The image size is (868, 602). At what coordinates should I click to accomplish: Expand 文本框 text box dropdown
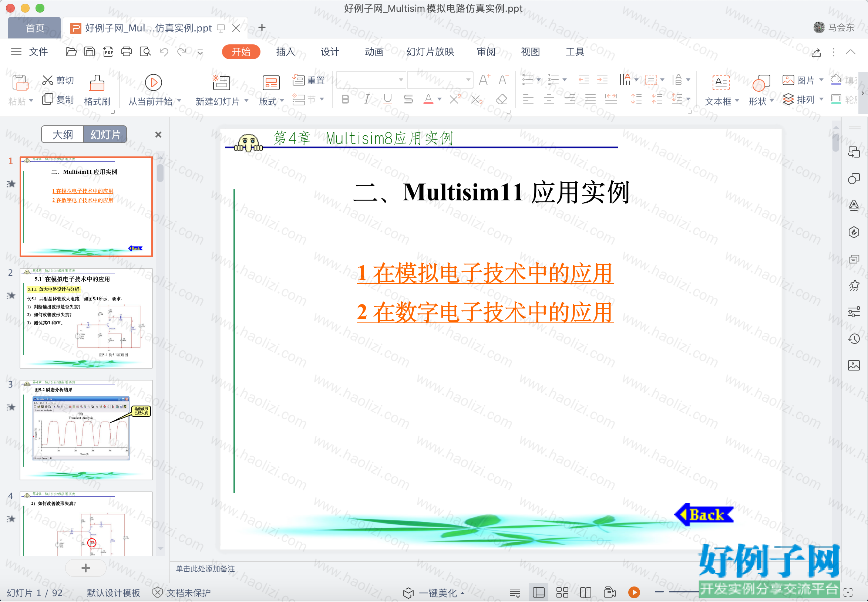point(737,101)
